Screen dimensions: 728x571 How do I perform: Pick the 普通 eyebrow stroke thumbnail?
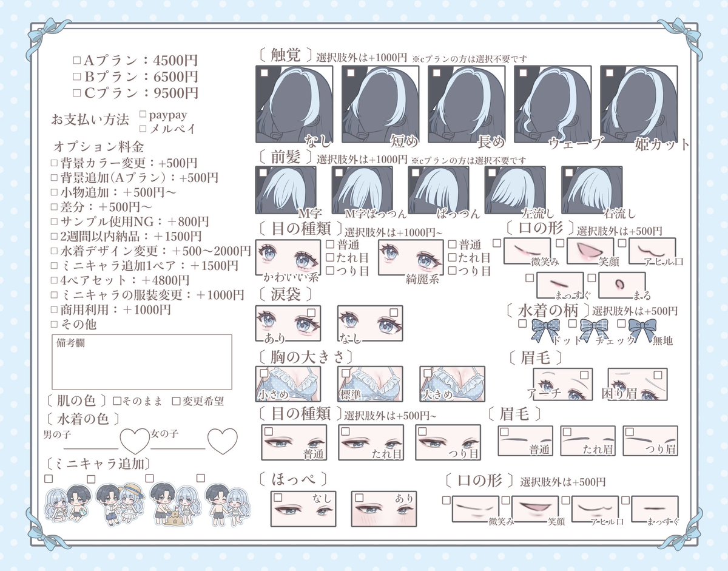[x=525, y=441]
